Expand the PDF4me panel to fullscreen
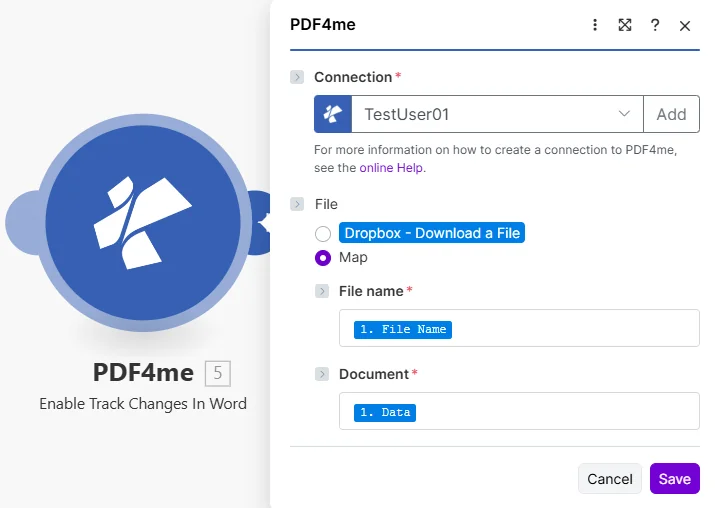The width and height of the screenshot is (715, 508). pyautogui.click(x=625, y=25)
